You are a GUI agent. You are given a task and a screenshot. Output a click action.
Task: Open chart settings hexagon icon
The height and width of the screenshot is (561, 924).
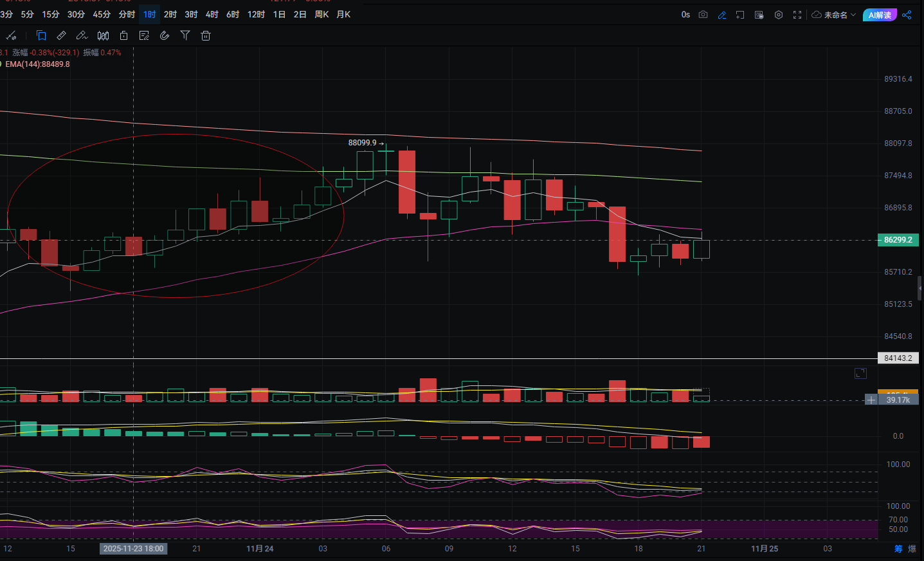point(778,15)
